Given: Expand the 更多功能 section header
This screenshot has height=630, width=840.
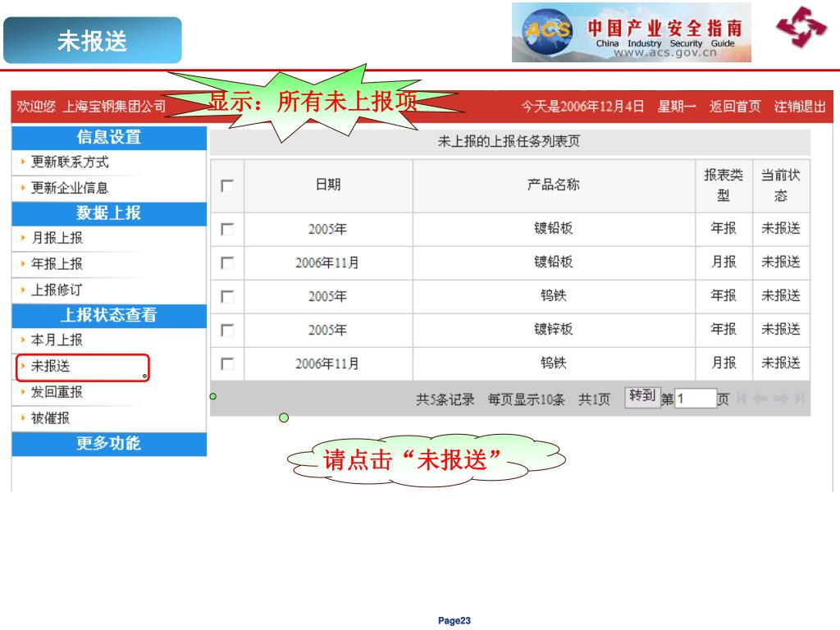Looking at the screenshot, I should (109, 444).
